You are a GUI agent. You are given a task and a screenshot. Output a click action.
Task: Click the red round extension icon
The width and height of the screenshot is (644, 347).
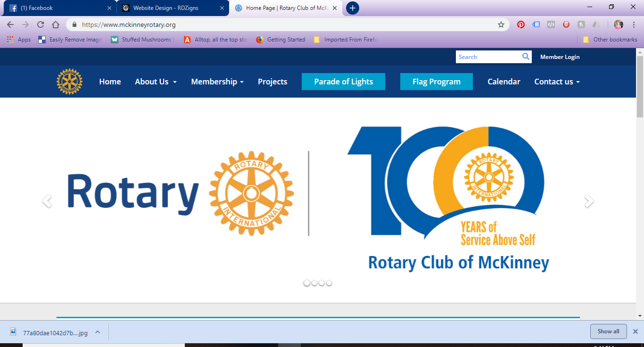[x=566, y=25]
